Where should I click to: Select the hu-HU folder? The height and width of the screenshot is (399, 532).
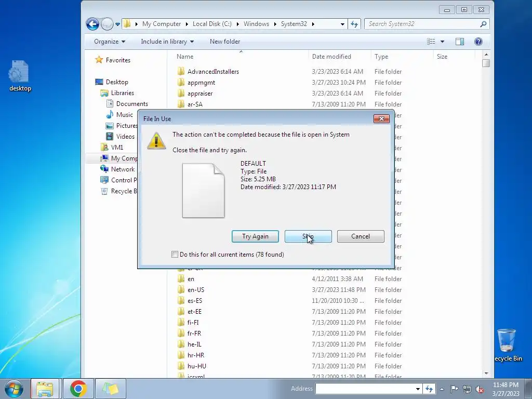click(x=192, y=366)
